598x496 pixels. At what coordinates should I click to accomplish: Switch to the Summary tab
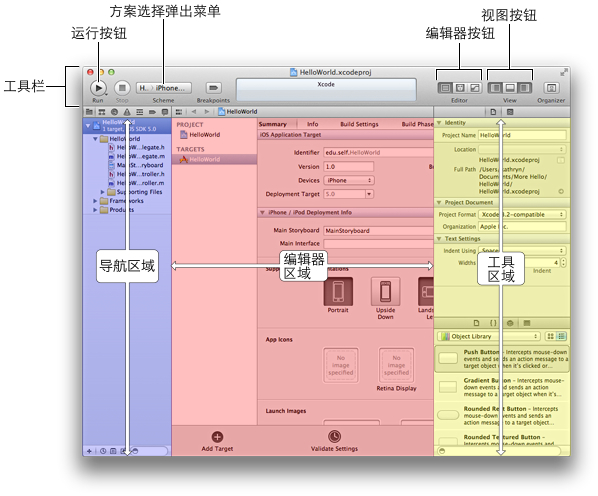tap(273, 124)
